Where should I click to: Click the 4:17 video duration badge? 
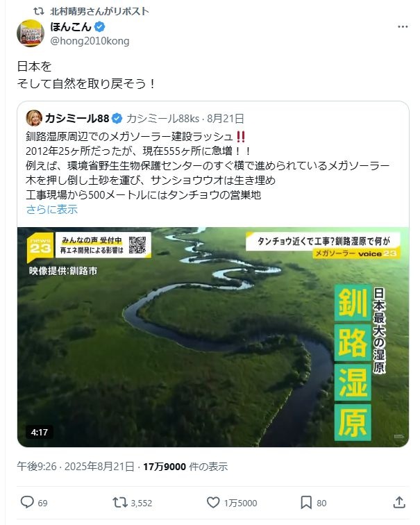tap(39, 432)
